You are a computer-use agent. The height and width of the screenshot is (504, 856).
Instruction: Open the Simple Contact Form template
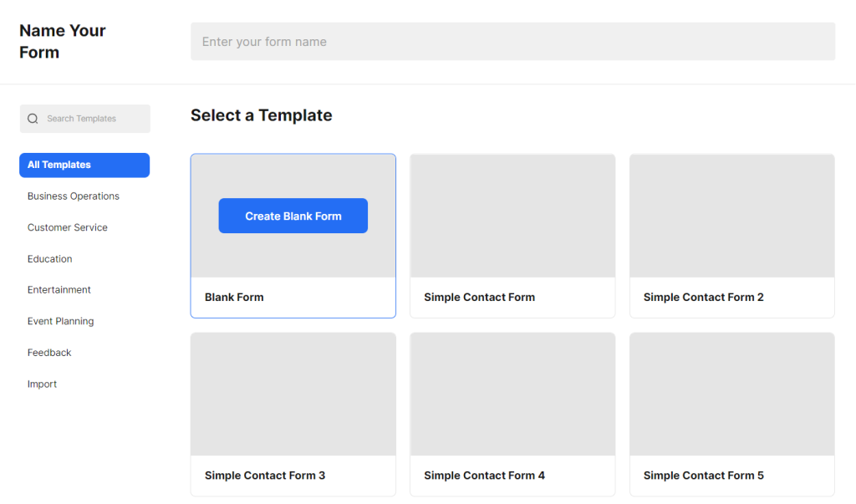[x=512, y=215]
